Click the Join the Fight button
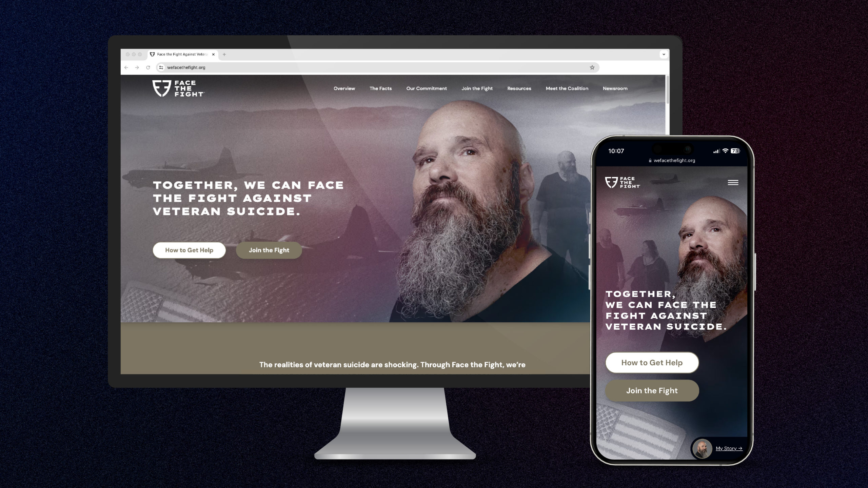Image resolution: width=868 pixels, height=488 pixels. [x=268, y=250]
